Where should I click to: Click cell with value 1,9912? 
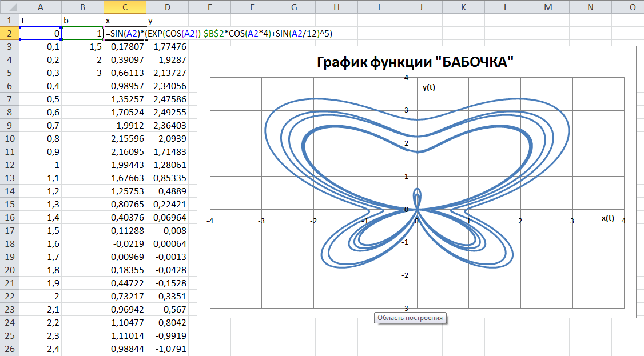click(x=125, y=126)
